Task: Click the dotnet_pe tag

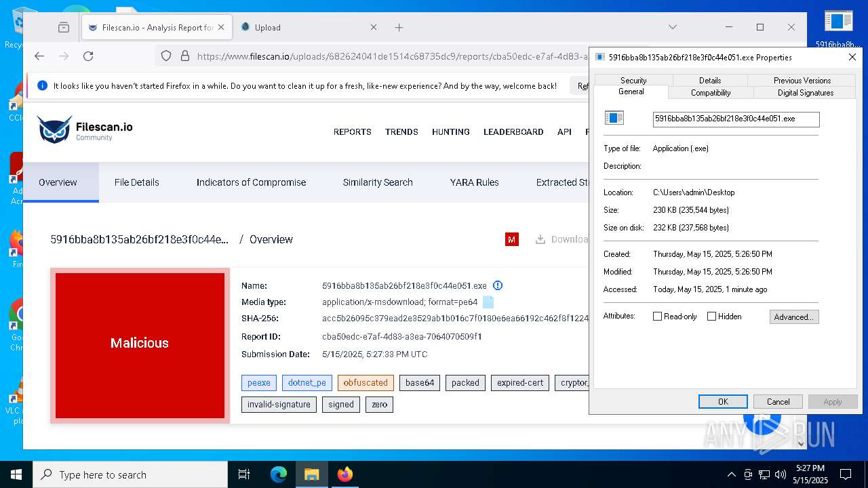Action: coord(307,383)
